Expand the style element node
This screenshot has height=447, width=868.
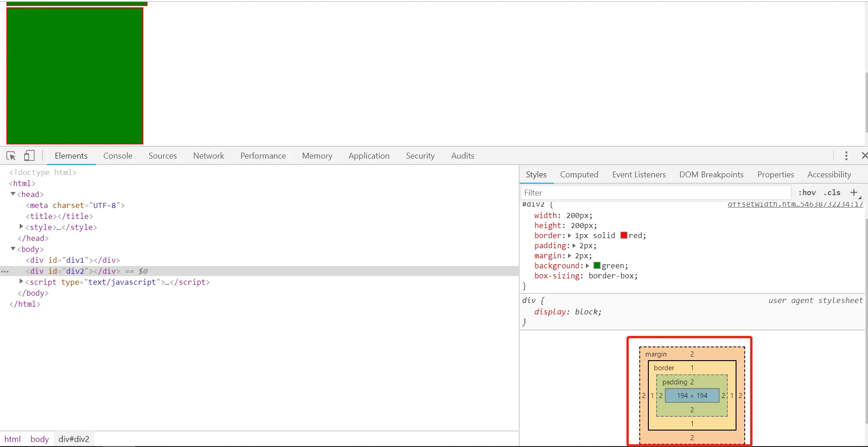click(21, 227)
